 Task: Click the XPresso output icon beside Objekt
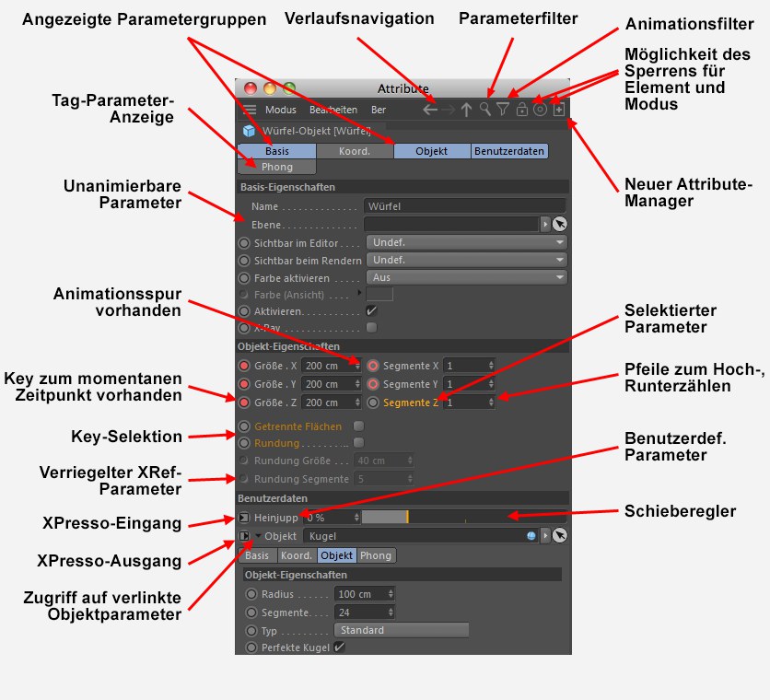pyautogui.click(x=244, y=536)
